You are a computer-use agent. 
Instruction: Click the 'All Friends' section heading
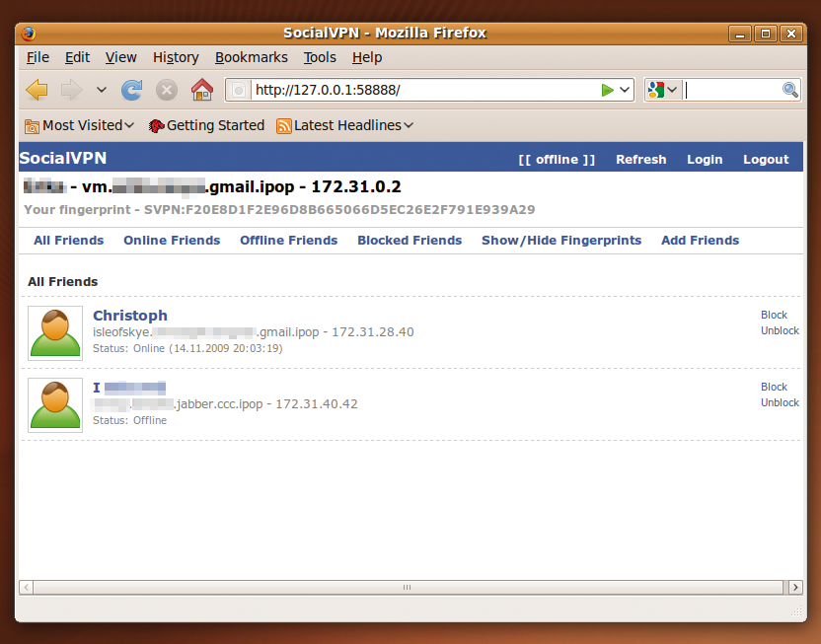63,282
